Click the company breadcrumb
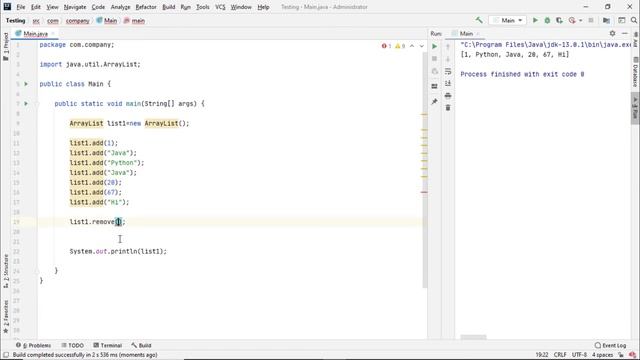The image size is (640, 360). [x=77, y=21]
